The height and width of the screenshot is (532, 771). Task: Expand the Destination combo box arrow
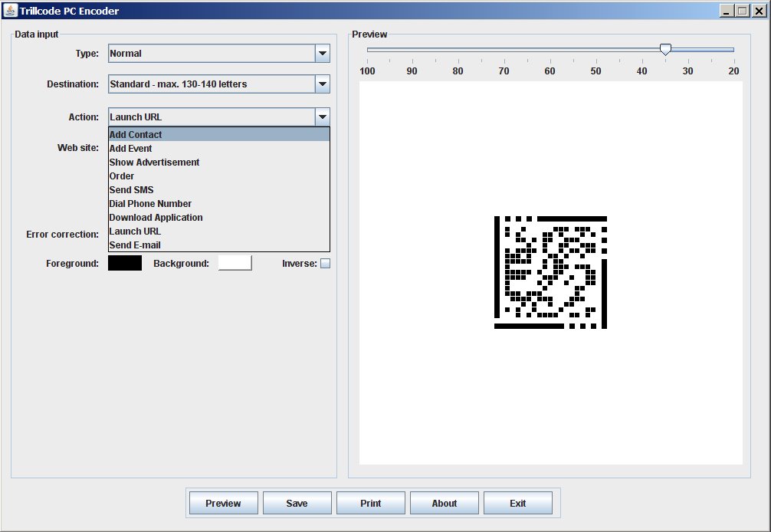(x=323, y=84)
